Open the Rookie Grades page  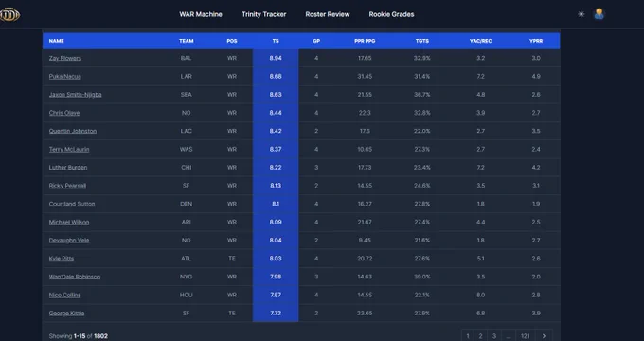click(391, 14)
